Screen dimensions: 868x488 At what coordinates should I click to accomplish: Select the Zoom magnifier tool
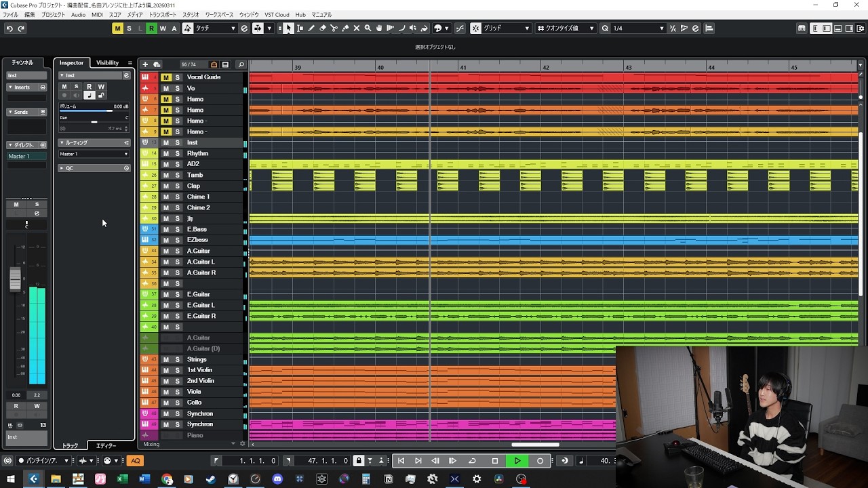pyautogui.click(x=368, y=28)
